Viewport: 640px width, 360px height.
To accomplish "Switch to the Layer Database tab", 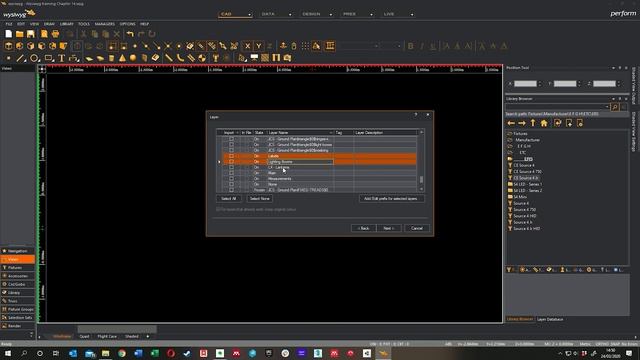I will pyautogui.click(x=550, y=320).
